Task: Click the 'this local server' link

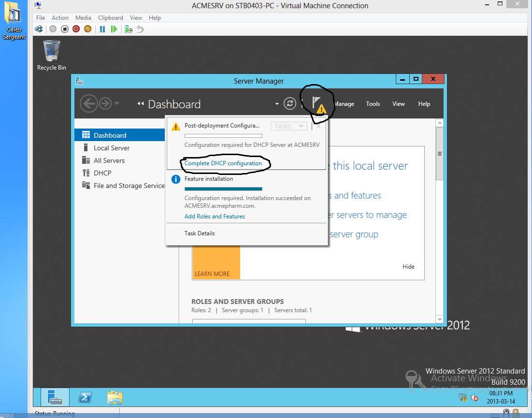Action: coord(370,166)
